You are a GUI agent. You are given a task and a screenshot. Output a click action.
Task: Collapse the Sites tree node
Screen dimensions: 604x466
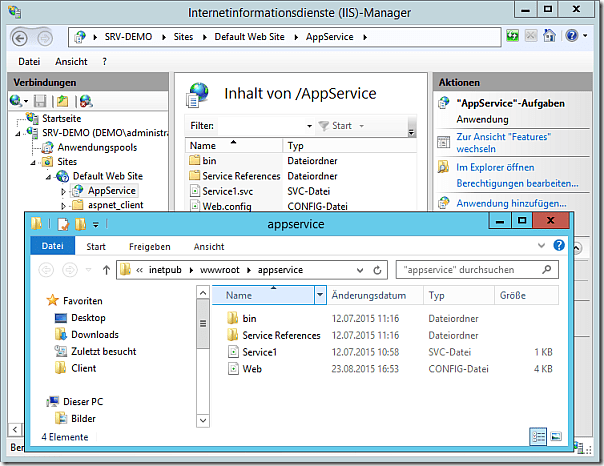coord(33,163)
